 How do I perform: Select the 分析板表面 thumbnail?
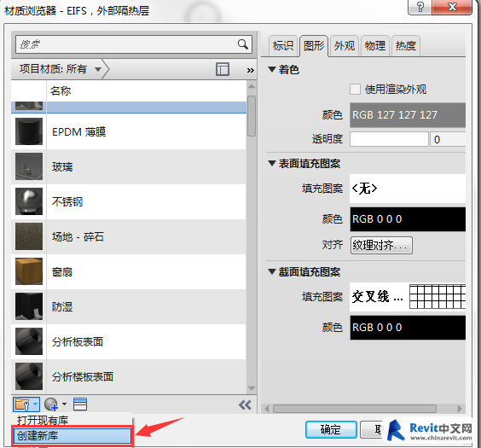29,341
